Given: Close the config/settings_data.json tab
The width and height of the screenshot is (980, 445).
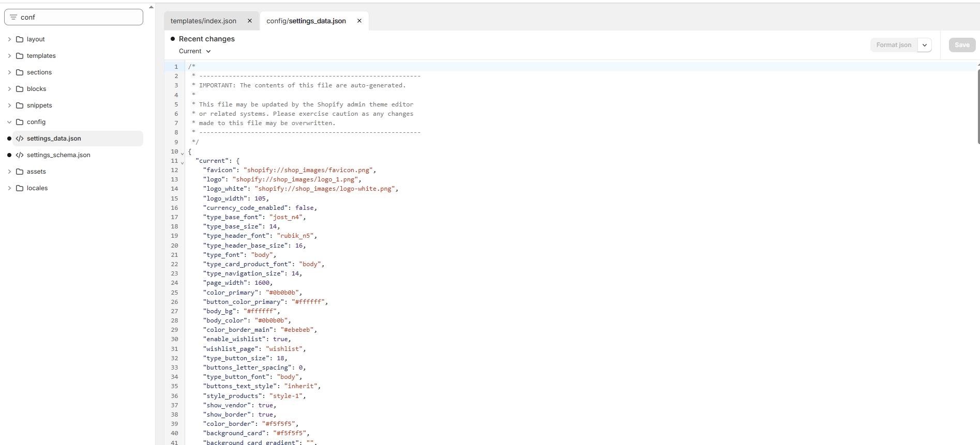Looking at the screenshot, I should tap(359, 21).
